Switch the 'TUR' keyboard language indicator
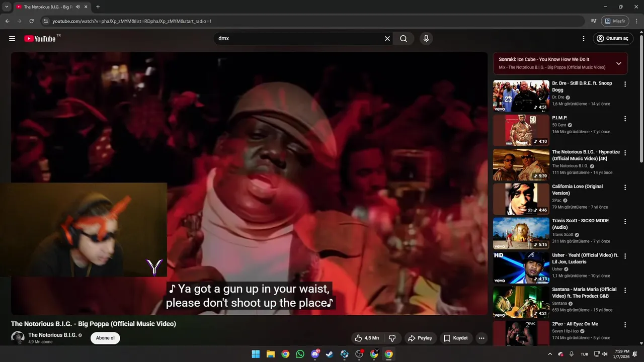 click(585, 354)
